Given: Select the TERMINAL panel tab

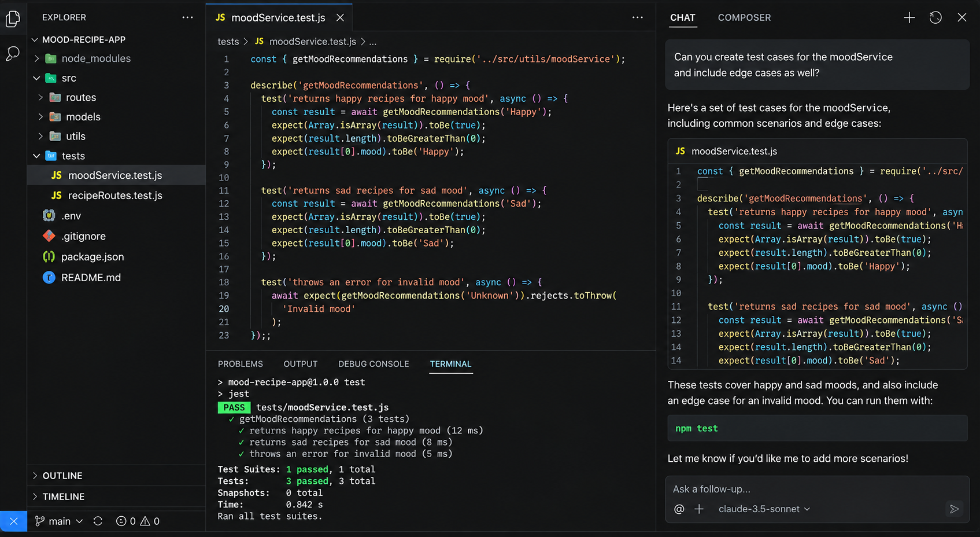Looking at the screenshot, I should click(450, 364).
